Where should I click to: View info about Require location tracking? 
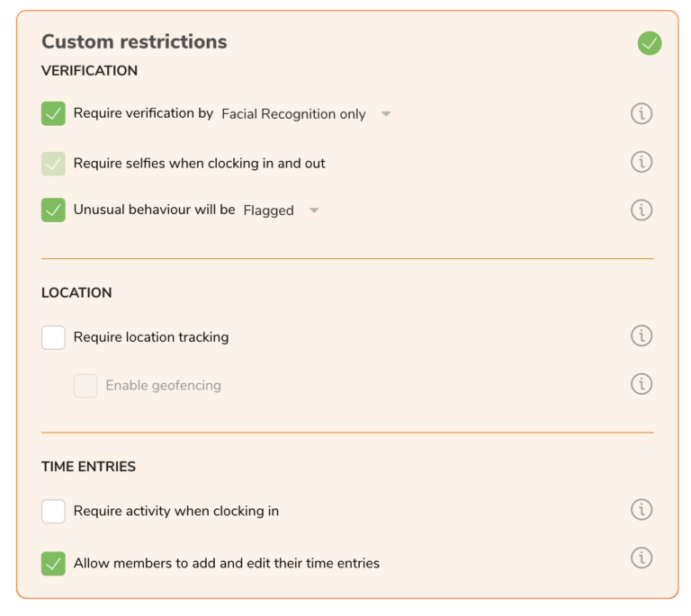pos(642,335)
